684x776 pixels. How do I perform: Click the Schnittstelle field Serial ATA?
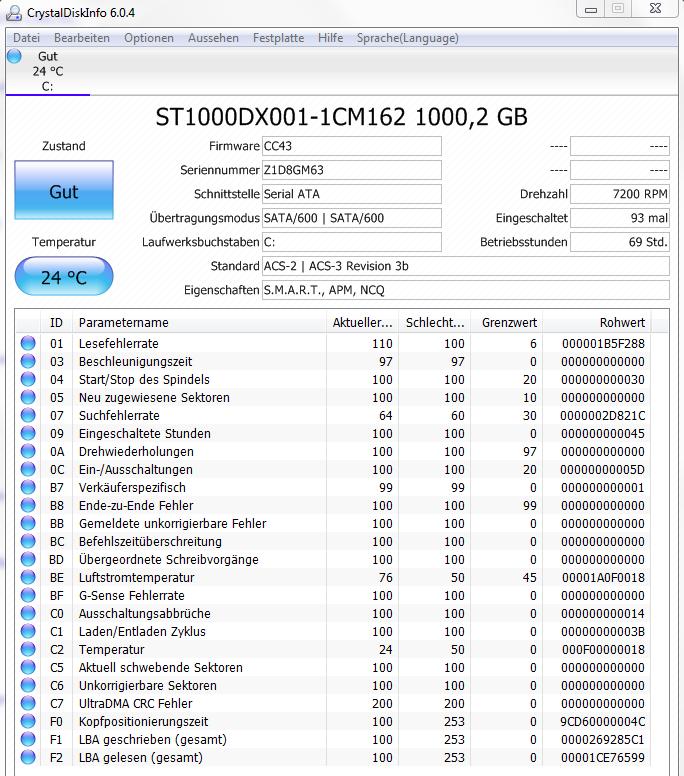coord(351,194)
